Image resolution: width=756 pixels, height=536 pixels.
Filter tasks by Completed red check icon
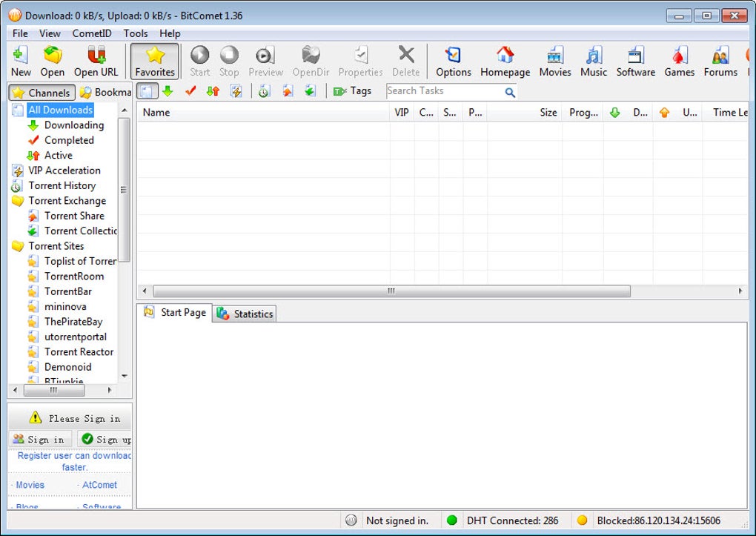pyautogui.click(x=190, y=91)
